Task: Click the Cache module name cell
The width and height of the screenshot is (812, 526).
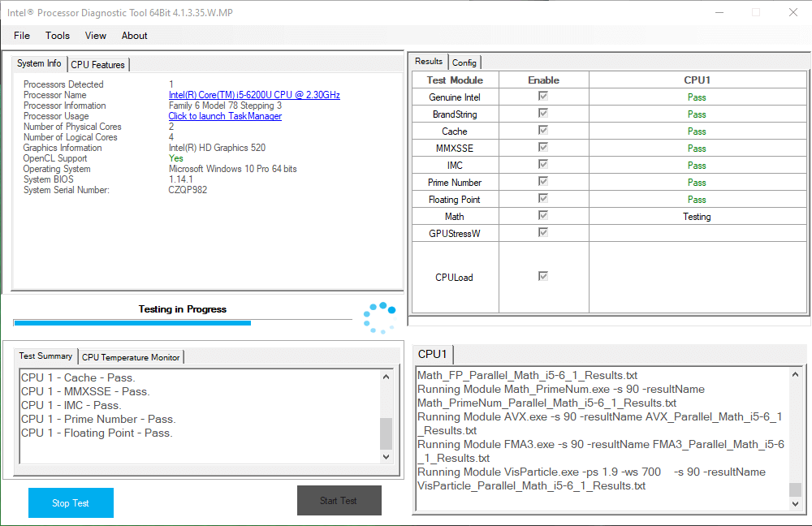Action: [x=456, y=131]
